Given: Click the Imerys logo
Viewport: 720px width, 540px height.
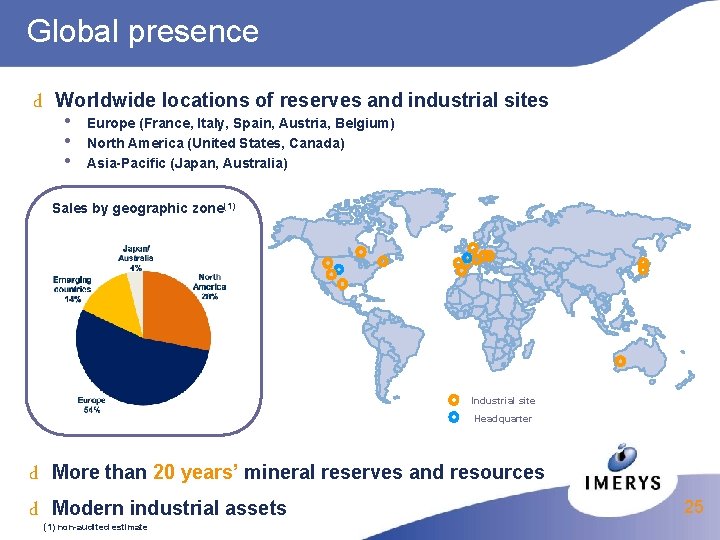Looking at the screenshot, I should [x=623, y=468].
